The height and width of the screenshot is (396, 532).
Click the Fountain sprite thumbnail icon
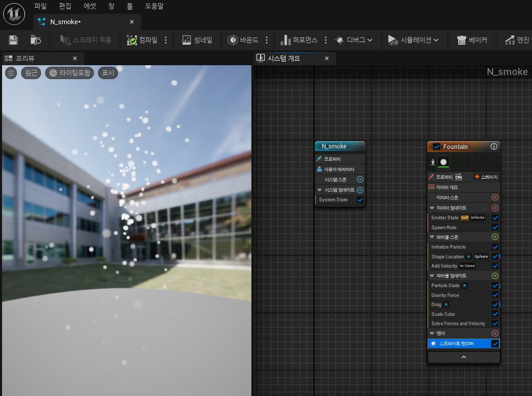[443, 162]
